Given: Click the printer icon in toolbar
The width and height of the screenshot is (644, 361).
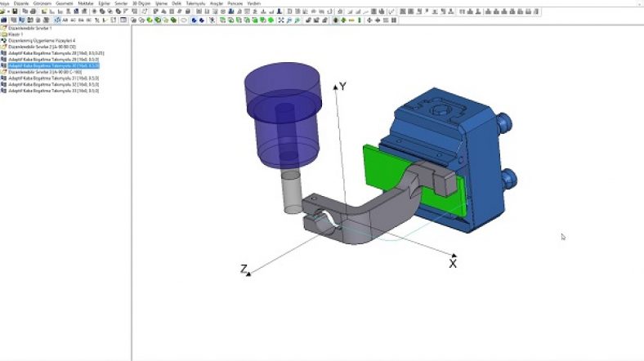Looking at the screenshot, I should point(34,11).
